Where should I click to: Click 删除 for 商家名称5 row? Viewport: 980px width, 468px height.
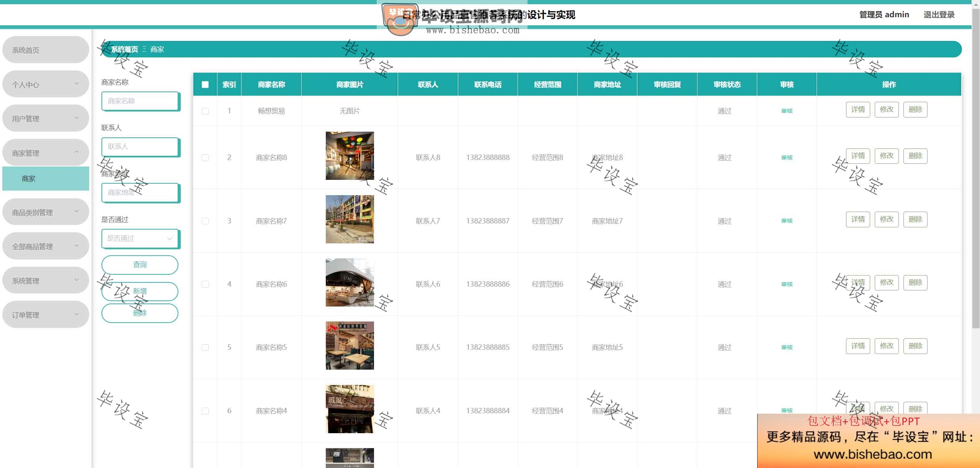coord(915,346)
